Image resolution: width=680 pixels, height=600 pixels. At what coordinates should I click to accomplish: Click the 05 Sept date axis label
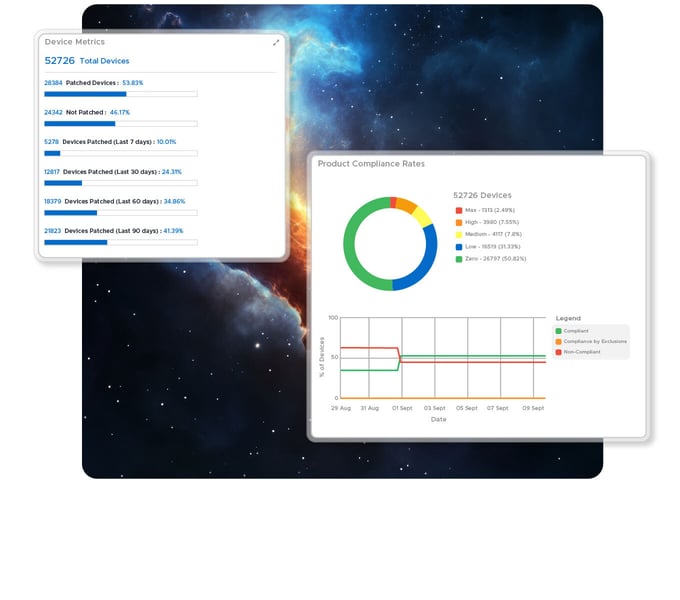point(467,408)
